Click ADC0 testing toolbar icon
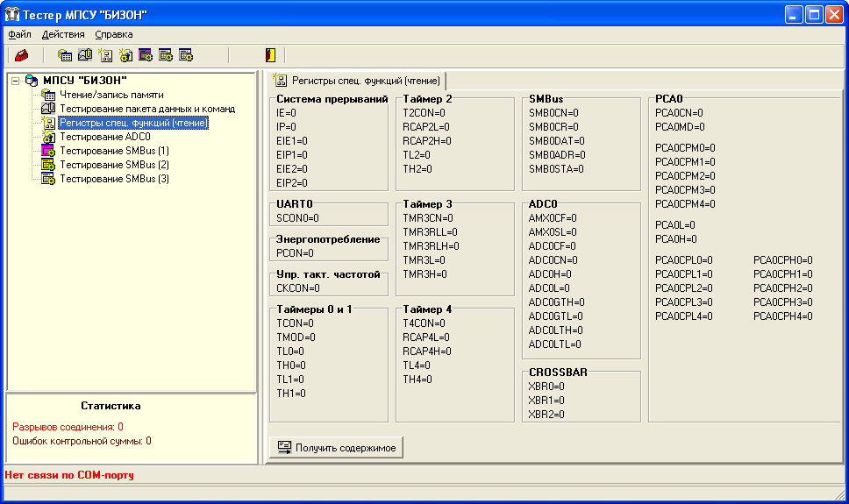The height and width of the screenshot is (504, 849). (125, 55)
